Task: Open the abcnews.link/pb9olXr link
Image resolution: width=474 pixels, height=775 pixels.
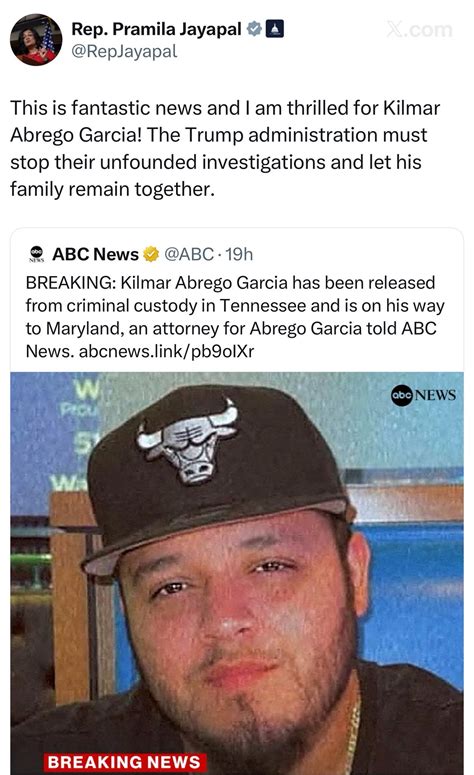Action: pos(167,351)
